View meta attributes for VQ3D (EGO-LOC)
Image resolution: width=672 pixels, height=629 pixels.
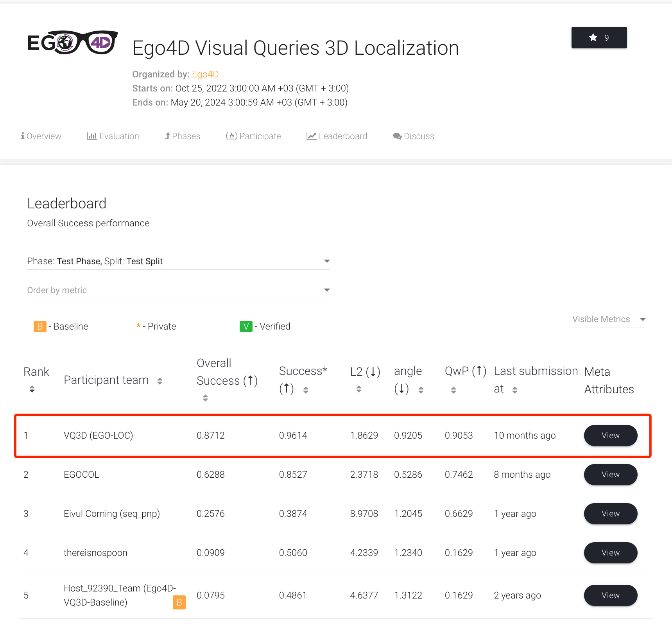coord(611,435)
